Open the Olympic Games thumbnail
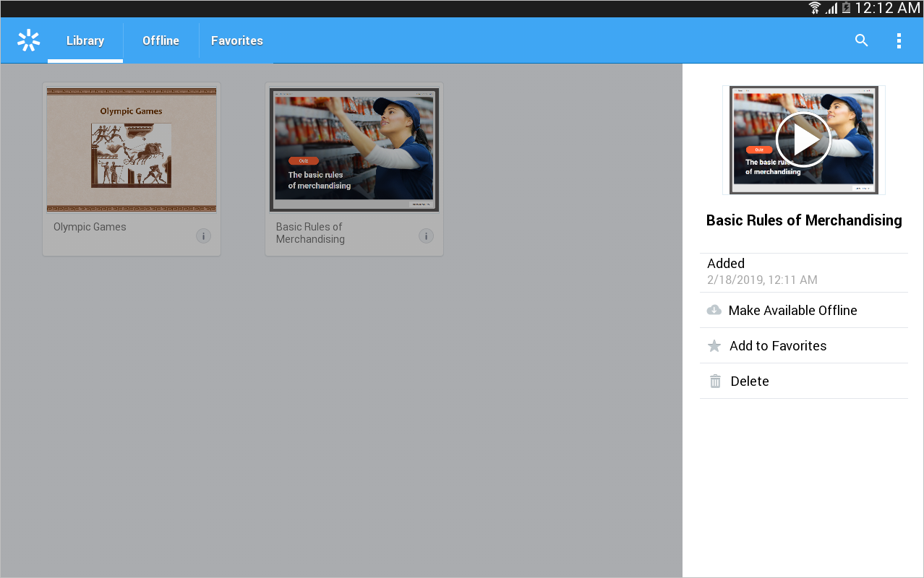924x578 pixels. [132, 150]
